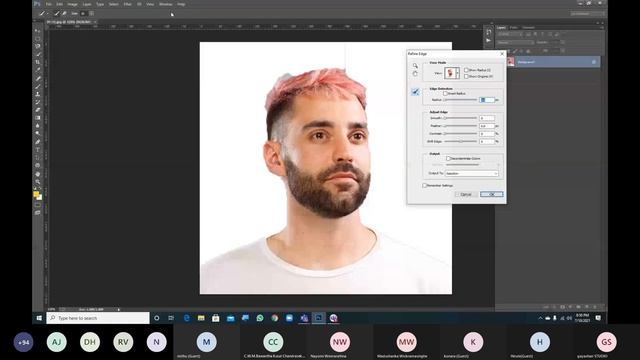Enable Decontaminate Colors checkbox
640x360 pixels.
click(448, 158)
